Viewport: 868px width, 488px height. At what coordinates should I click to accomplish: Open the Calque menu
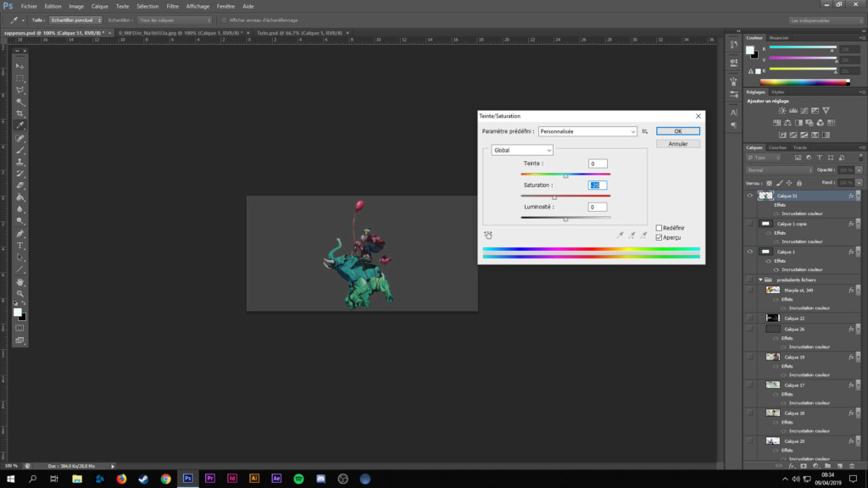pyautogui.click(x=100, y=6)
